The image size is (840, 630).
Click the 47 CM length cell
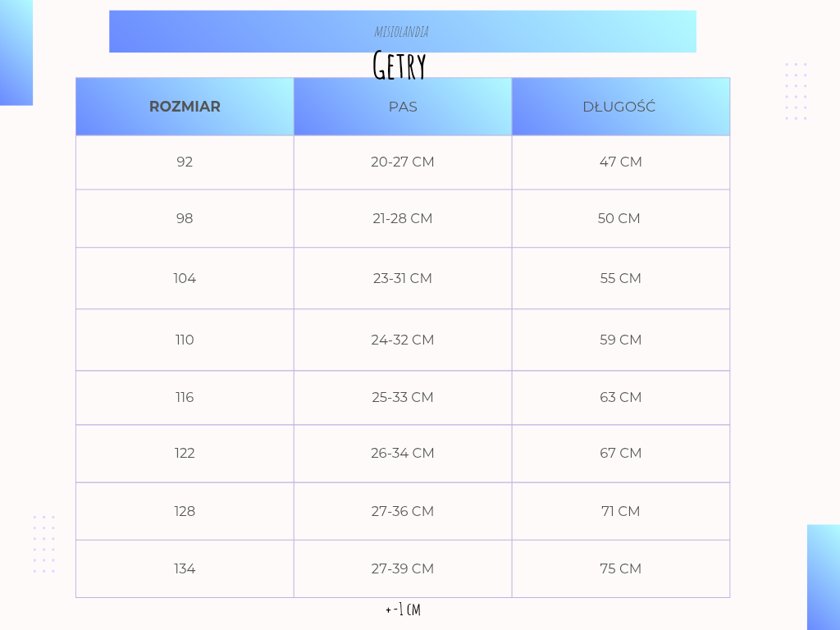[621, 162]
